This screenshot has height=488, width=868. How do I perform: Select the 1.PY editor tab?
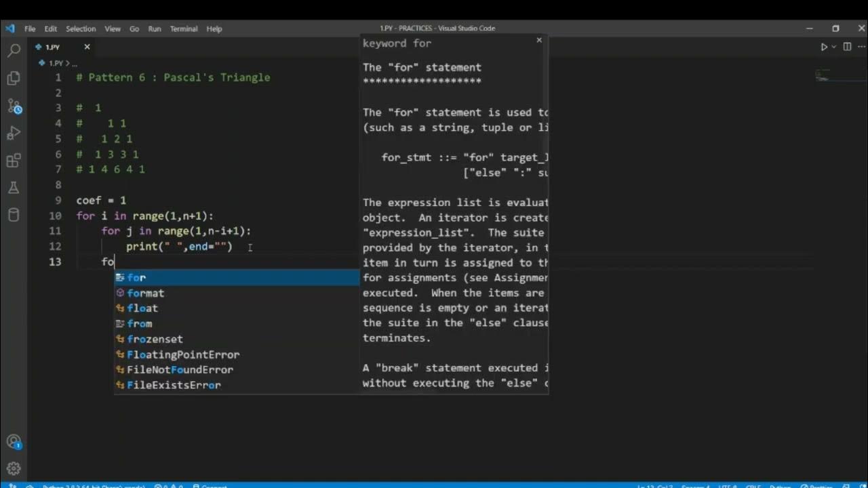coord(62,47)
